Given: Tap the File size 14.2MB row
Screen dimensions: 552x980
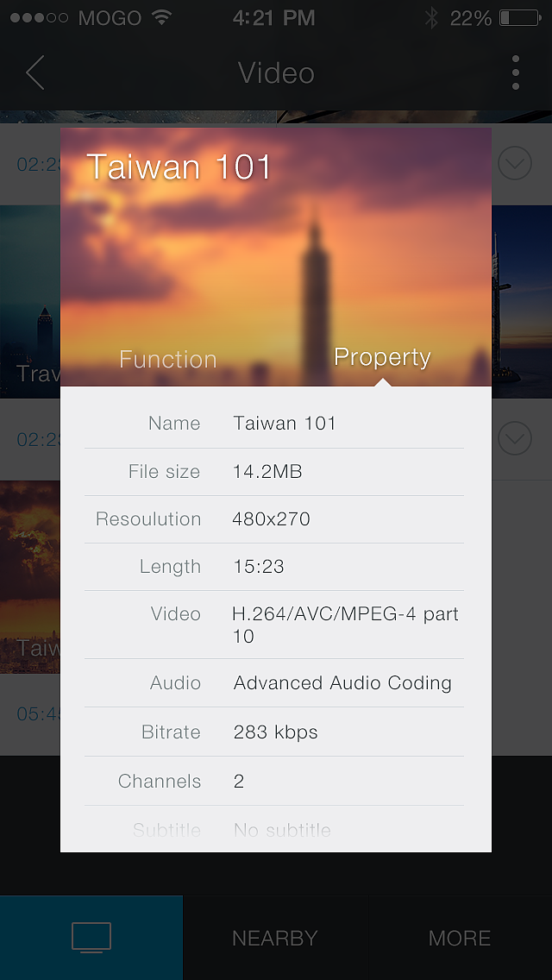Looking at the screenshot, I should (274, 472).
